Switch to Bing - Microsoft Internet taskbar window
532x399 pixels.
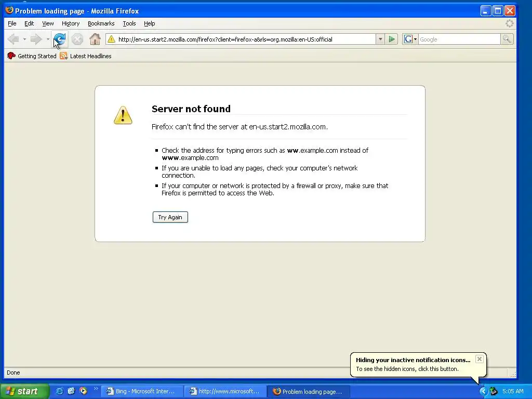(142, 392)
